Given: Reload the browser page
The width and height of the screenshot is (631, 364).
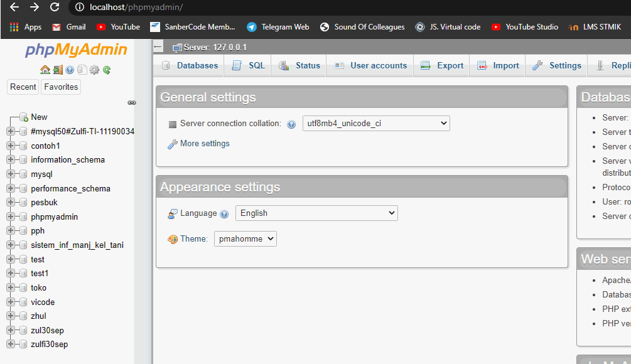Looking at the screenshot, I should click(x=55, y=7).
